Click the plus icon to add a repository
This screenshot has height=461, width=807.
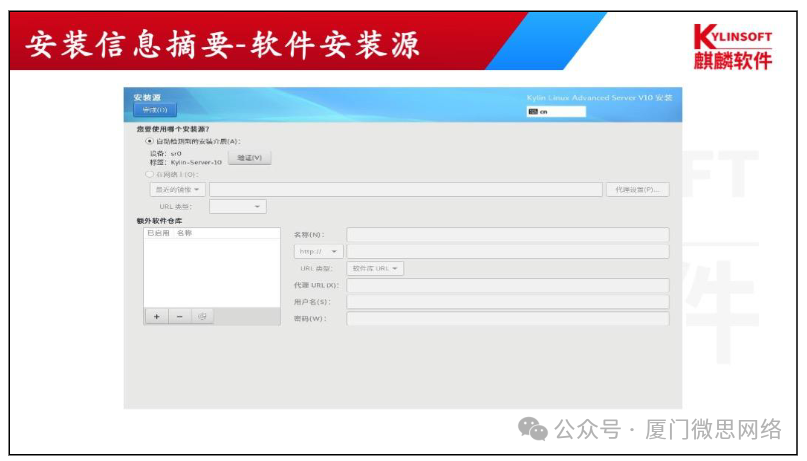pos(156,316)
